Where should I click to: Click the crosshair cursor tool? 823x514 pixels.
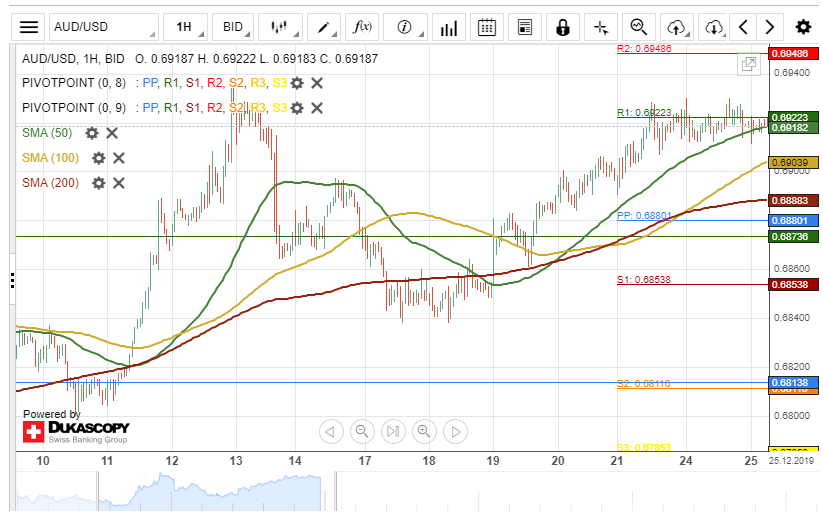[x=600, y=27]
